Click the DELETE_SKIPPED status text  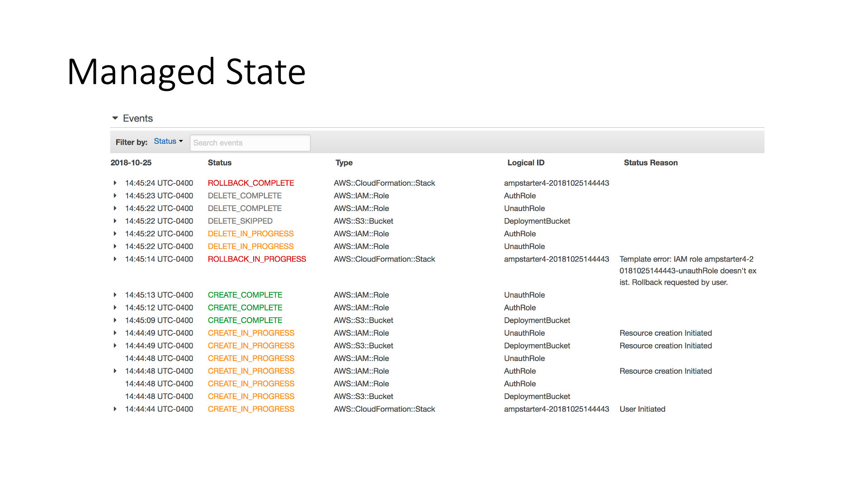click(240, 221)
